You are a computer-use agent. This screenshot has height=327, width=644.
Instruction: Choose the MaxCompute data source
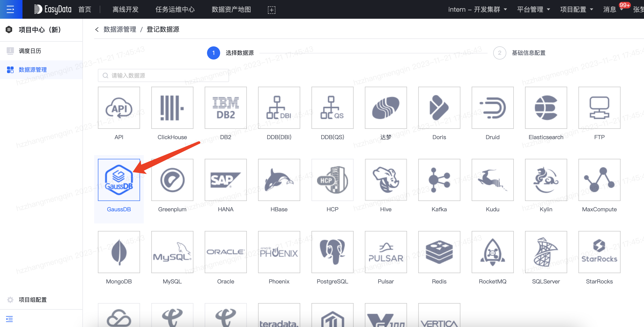click(600, 180)
